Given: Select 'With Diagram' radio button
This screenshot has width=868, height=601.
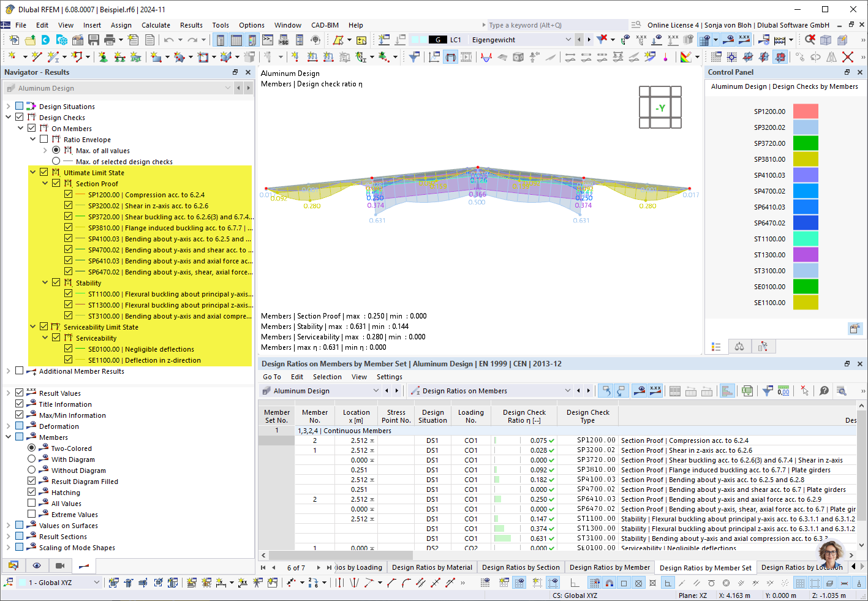Looking at the screenshot, I should point(31,459).
